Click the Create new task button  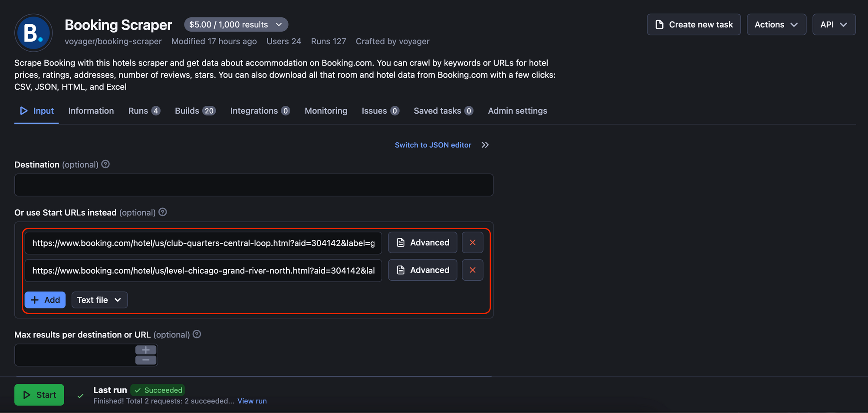694,25
